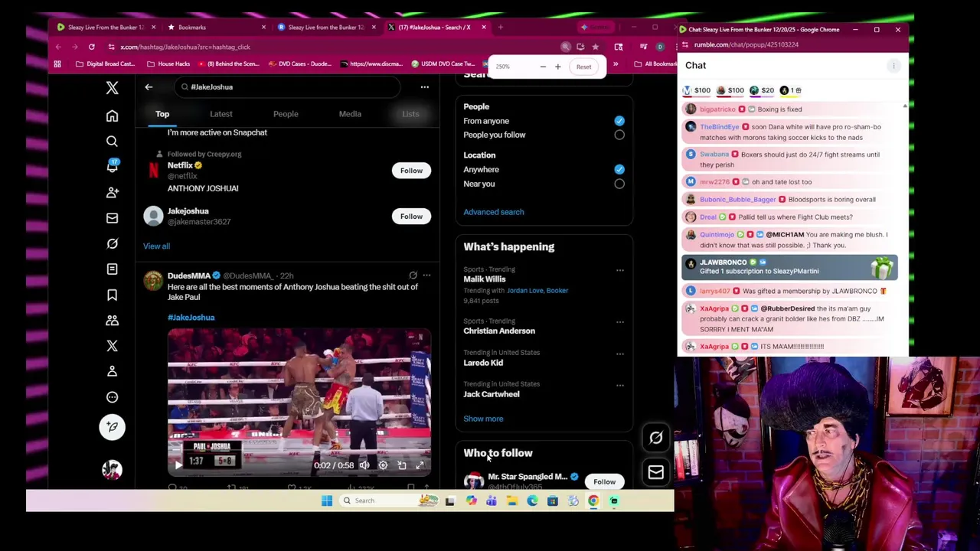
Task: Follow Jakejoshua account
Action: point(411,217)
